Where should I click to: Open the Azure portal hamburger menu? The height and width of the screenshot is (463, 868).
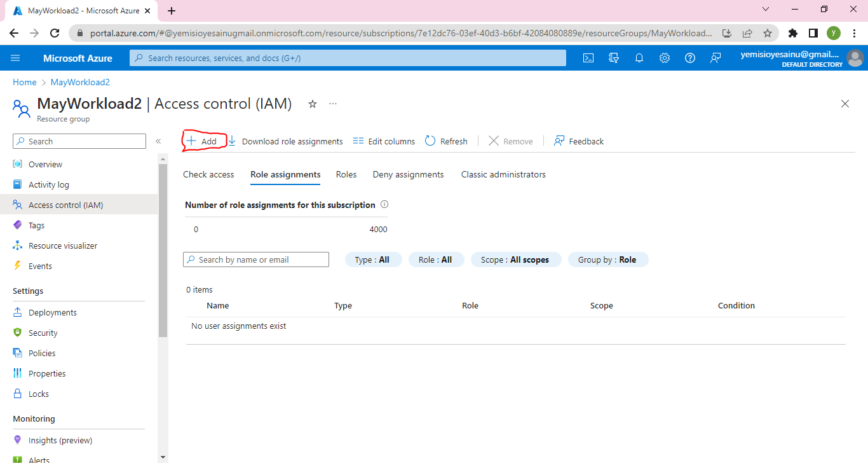point(16,58)
